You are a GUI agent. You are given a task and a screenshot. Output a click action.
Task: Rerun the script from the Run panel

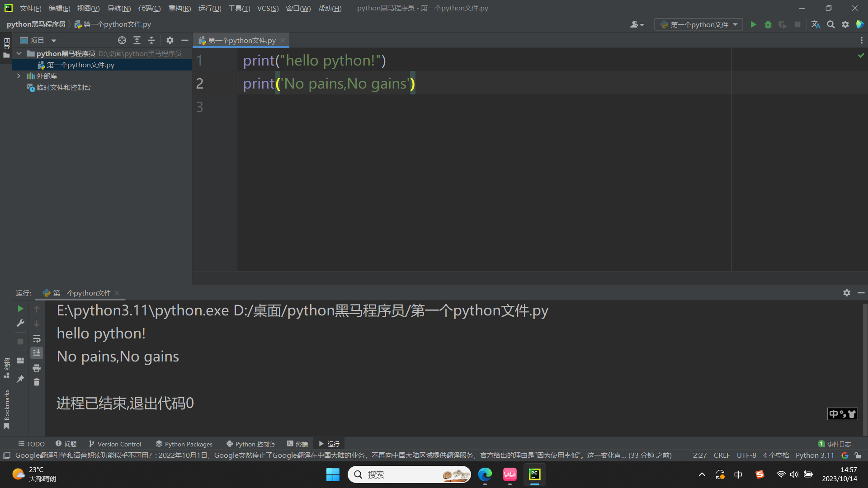coord(20,309)
